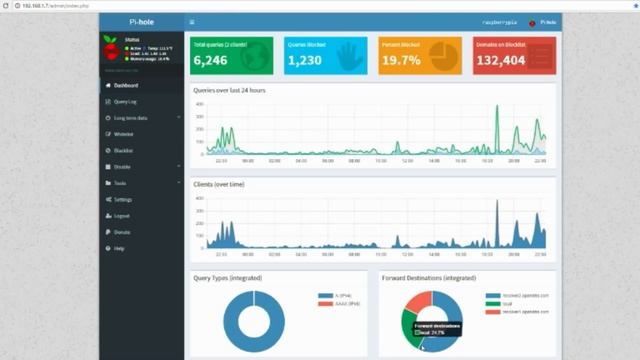Screen dimensions: 640x360
Task: Expand the Tools submenu chevron
Action: pyautogui.click(x=179, y=183)
